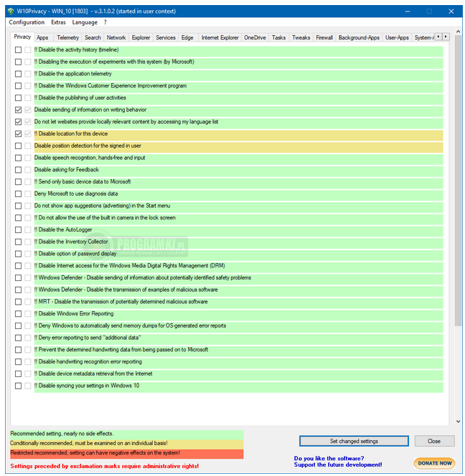Click Disable Internet access for Windows Media DRM
Image resolution: width=465 pixels, height=476 pixels.
pyautogui.click(x=130, y=266)
